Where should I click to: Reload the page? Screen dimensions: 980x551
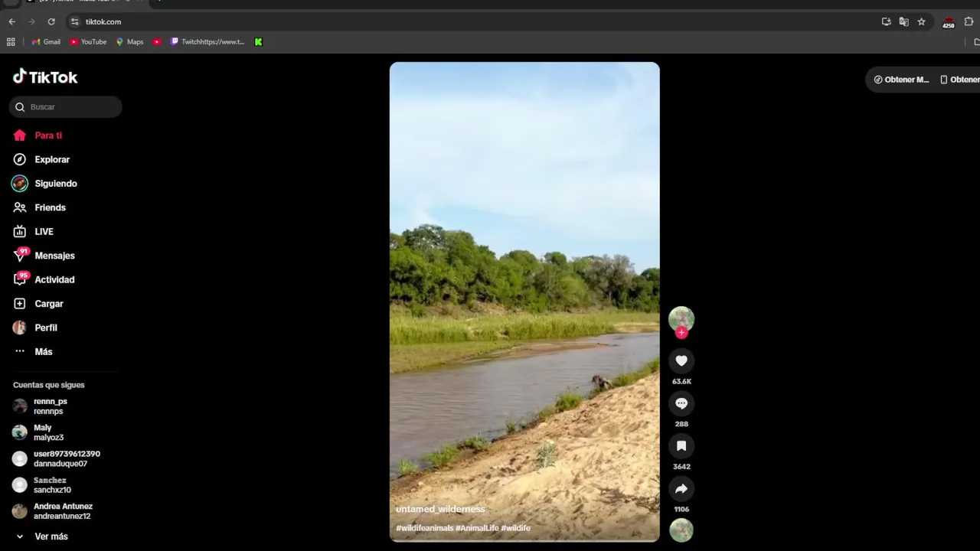click(x=51, y=21)
